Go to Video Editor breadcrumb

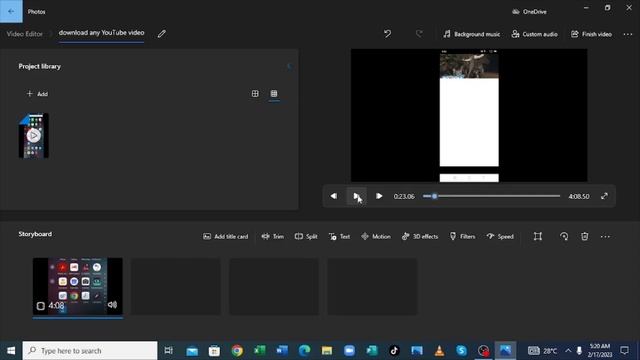tap(24, 34)
